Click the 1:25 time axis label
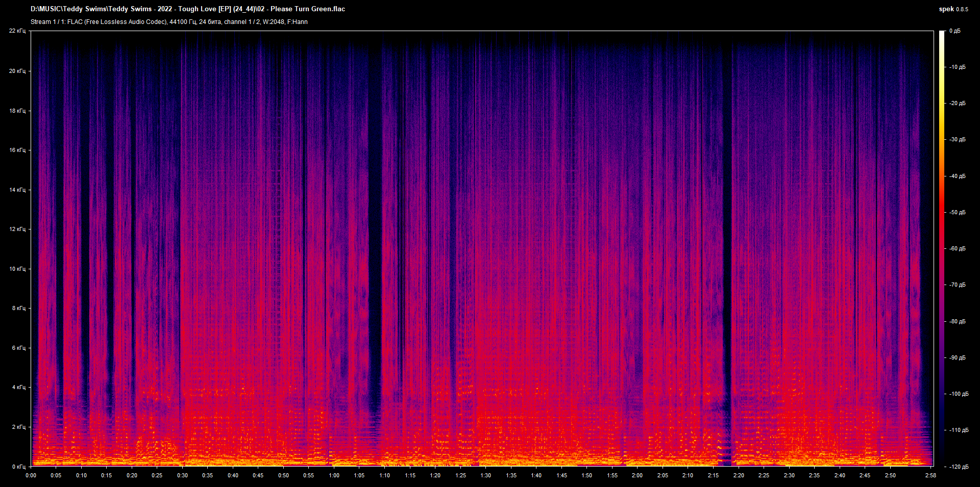 pos(461,475)
